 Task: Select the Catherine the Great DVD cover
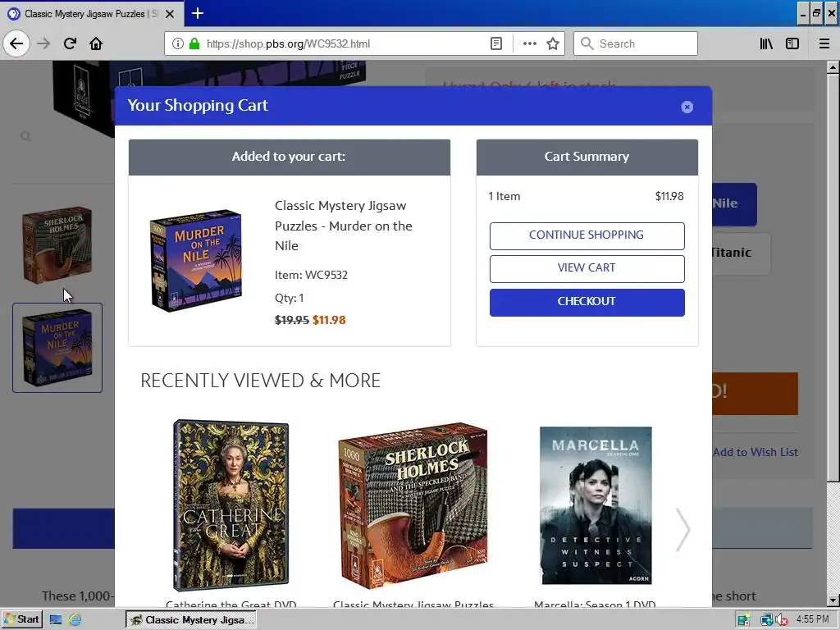(231, 504)
